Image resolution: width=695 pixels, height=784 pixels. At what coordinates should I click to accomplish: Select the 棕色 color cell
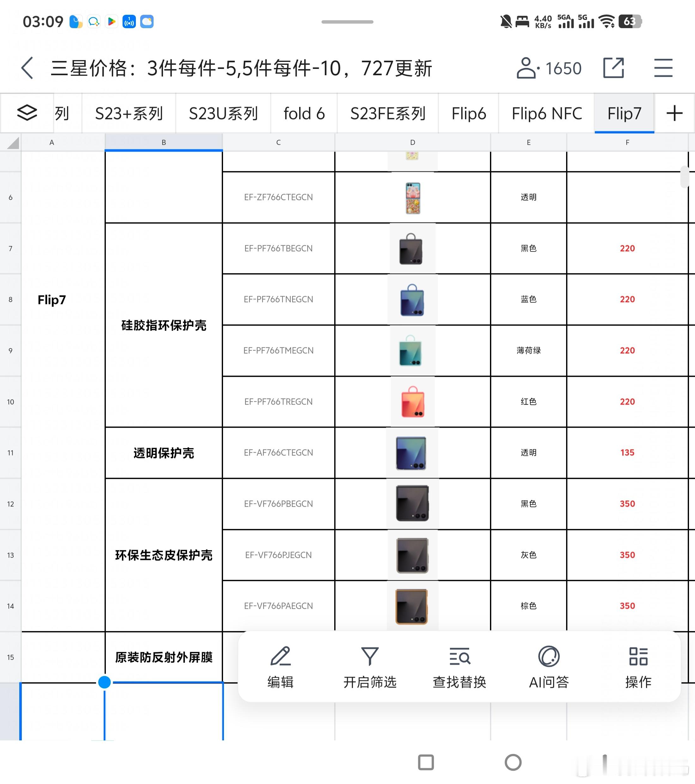tap(529, 606)
